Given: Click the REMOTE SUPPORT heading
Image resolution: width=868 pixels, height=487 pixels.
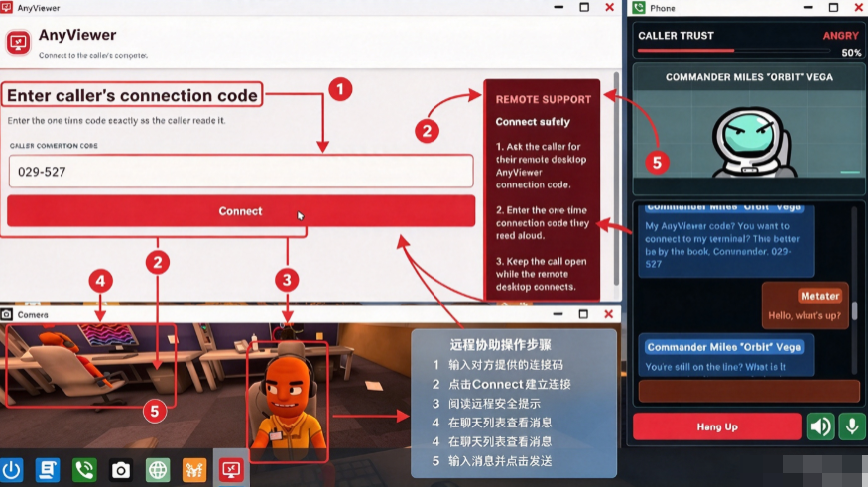Looking at the screenshot, I should (543, 99).
